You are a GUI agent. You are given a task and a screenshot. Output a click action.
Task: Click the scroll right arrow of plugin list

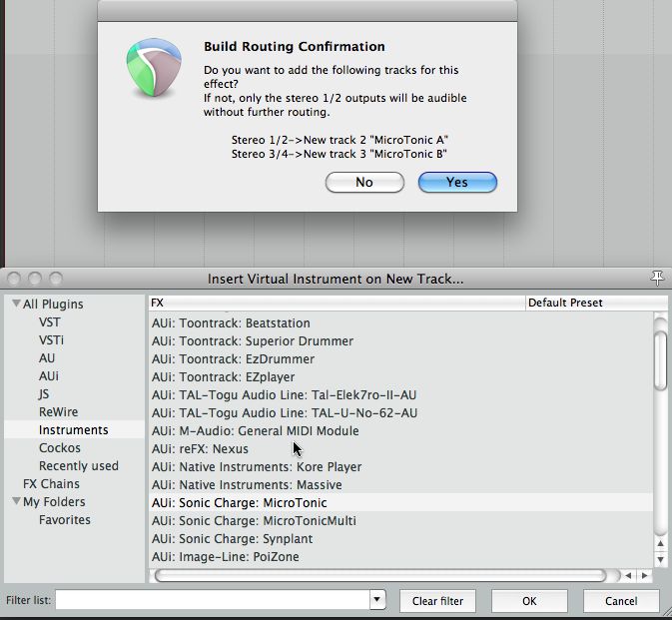(x=645, y=575)
